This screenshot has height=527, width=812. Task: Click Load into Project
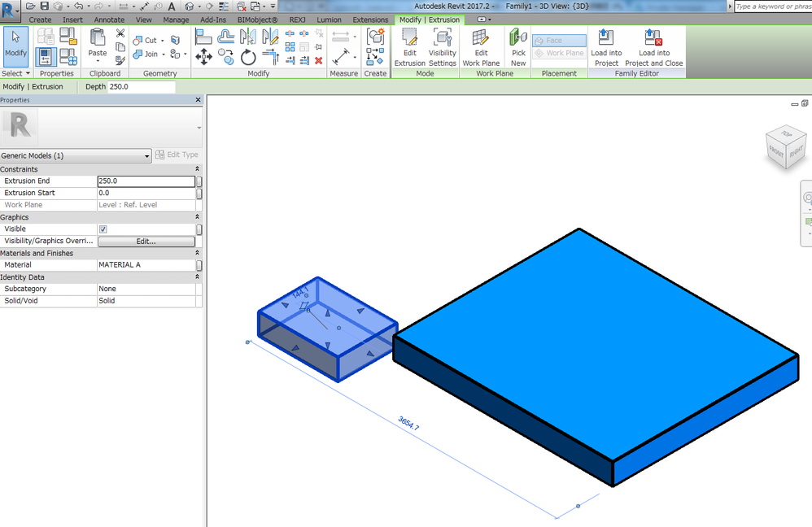click(x=605, y=46)
